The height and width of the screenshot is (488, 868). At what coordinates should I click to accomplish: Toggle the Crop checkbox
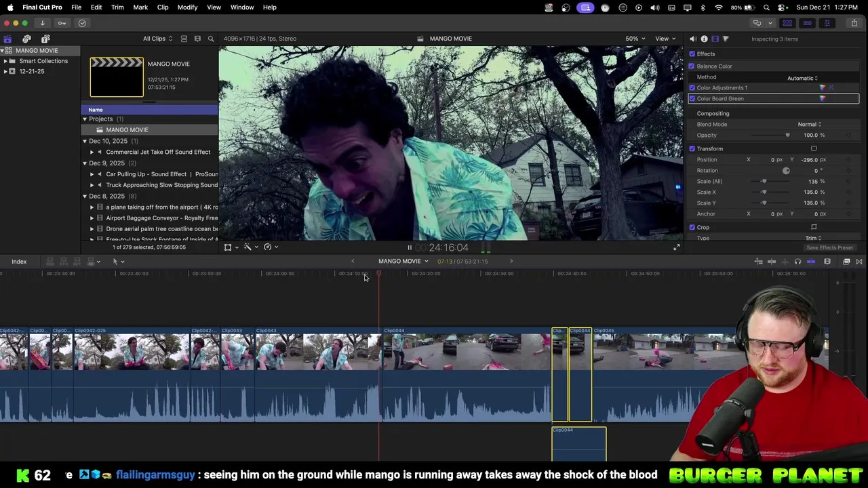tap(692, 228)
